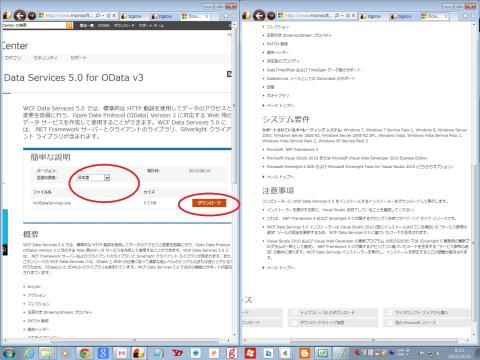Open ダウンロード in the dark top navigation bar
Viewport: 480px width, 360px height.
point(124,25)
